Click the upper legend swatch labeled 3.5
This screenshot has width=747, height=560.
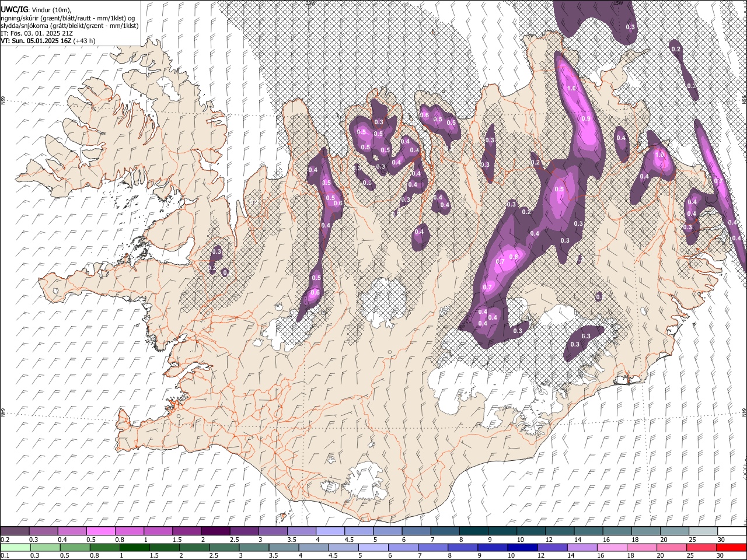coord(301,531)
